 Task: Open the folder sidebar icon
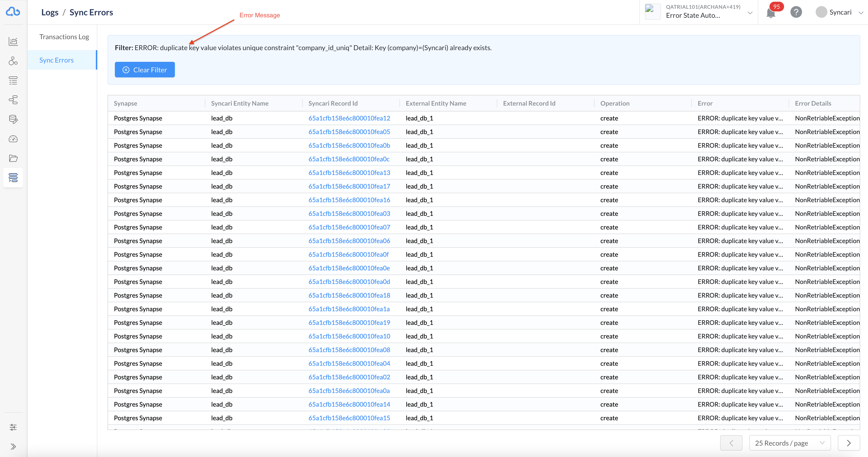click(x=13, y=158)
